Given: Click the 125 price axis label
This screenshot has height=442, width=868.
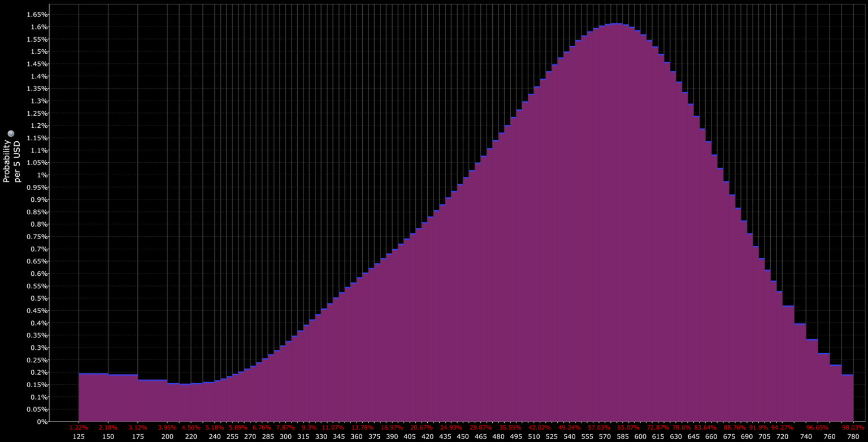Looking at the screenshot, I should click(79, 436).
